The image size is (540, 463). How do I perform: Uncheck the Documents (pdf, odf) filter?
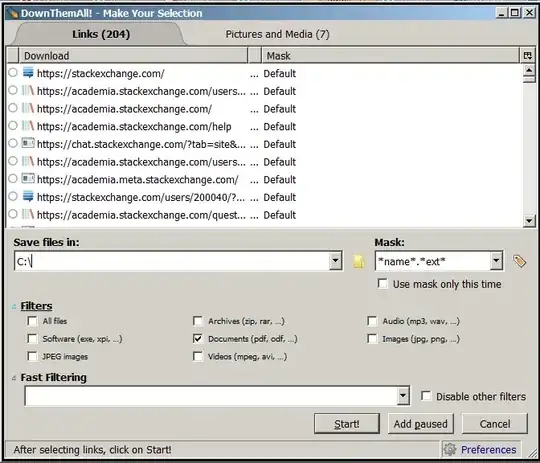(198, 339)
